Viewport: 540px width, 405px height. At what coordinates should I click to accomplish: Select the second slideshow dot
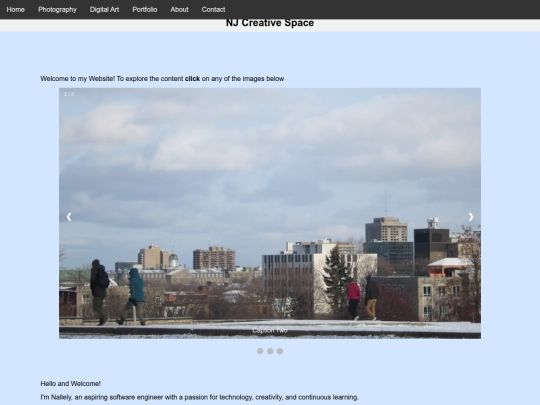(x=270, y=351)
